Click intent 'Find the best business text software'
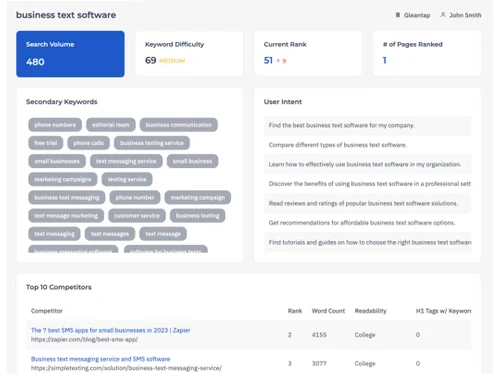This screenshot has height=375, width=500. pyautogui.click(x=368, y=125)
